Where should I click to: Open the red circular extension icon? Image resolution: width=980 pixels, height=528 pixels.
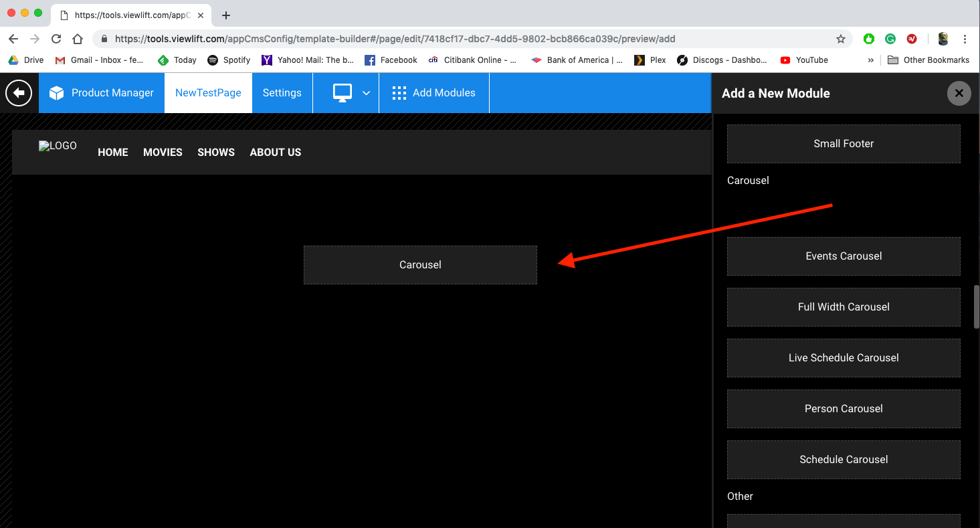click(912, 39)
